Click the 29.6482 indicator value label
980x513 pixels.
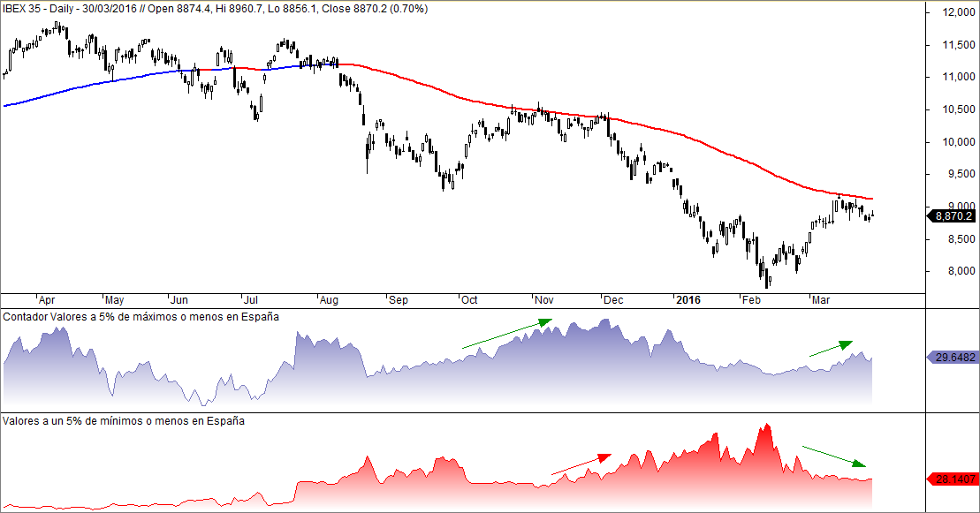(951, 358)
